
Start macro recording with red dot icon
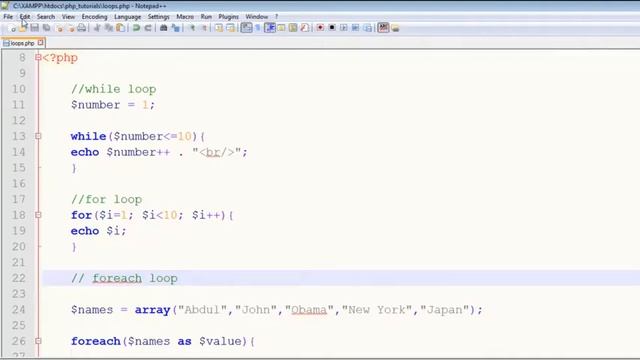[x=320, y=28]
